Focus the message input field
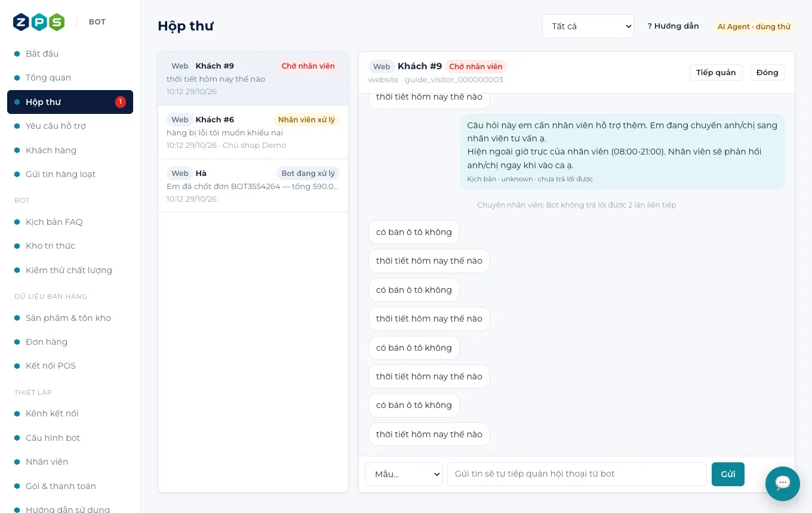Viewport: 812px width, 513px height. click(x=577, y=474)
